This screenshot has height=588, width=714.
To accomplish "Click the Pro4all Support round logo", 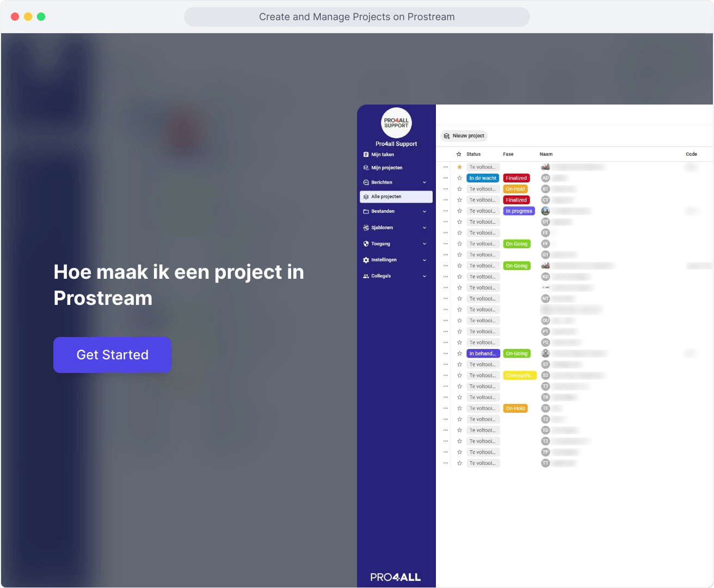I will [396, 122].
